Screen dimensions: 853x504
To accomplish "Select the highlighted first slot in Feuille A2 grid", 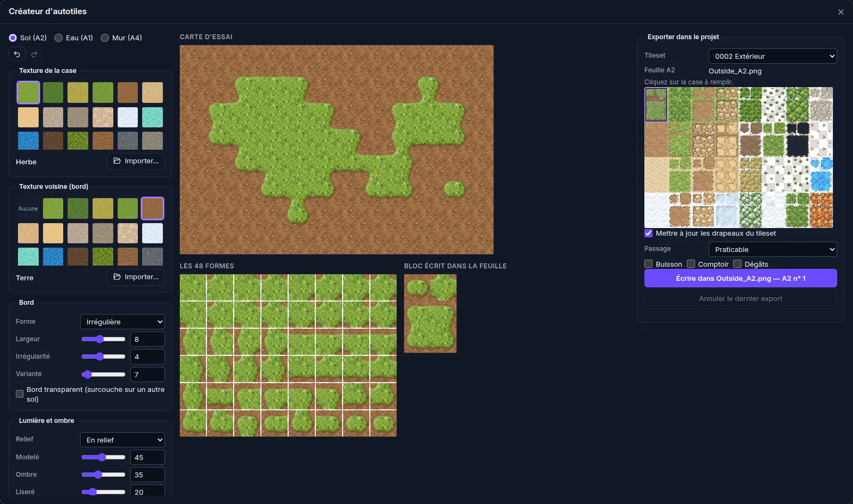I will click(656, 105).
